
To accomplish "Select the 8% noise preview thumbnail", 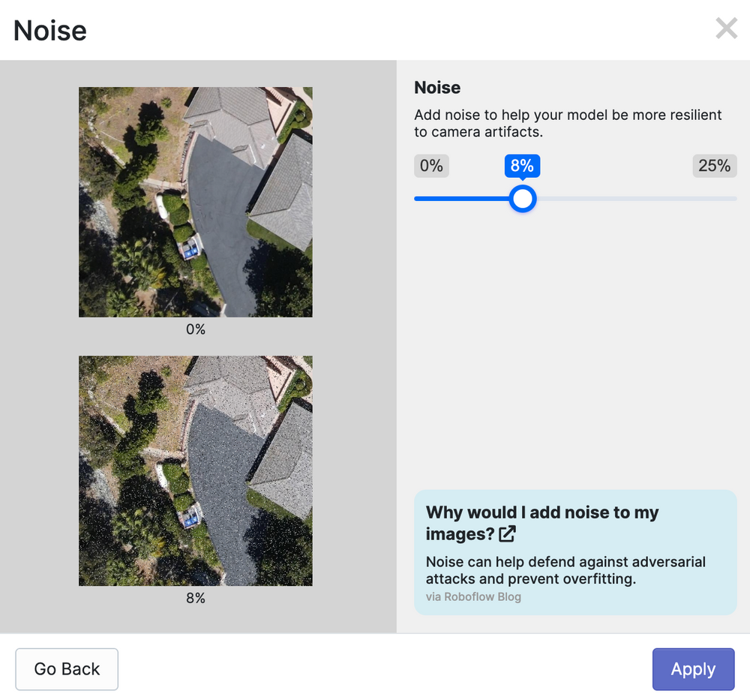I will (x=195, y=470).
